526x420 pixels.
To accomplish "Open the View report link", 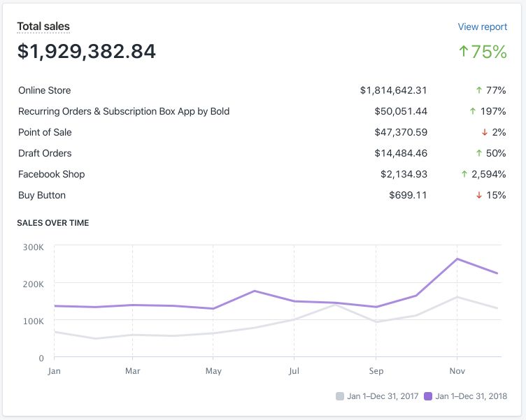I will click(482, 27).
